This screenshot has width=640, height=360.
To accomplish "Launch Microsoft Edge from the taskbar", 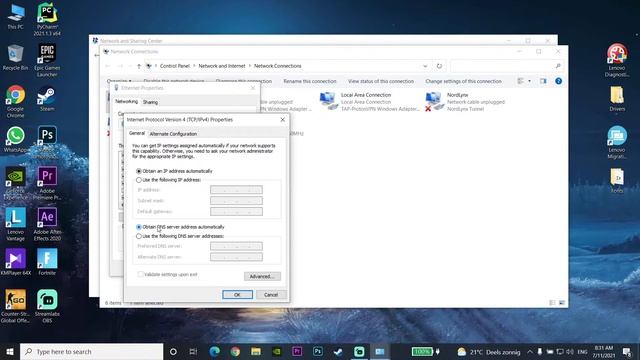I will pyautogui.click(x=215, y=351).
